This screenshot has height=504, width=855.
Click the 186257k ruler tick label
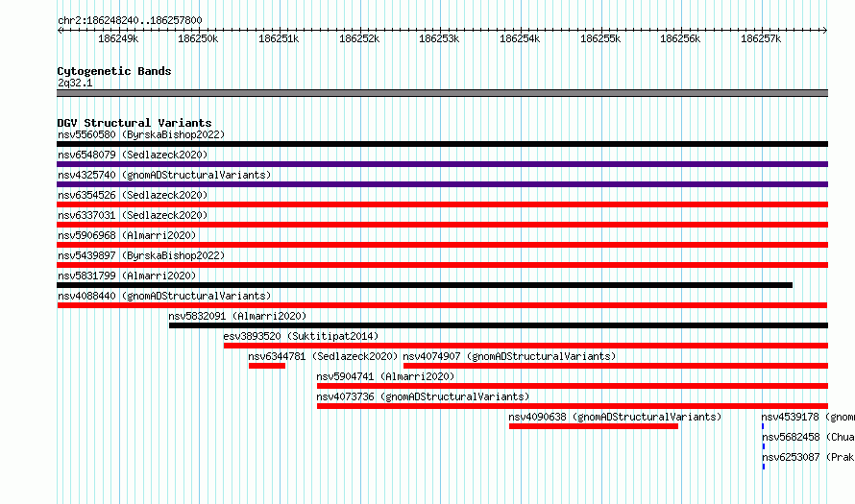(x=761, y=38)
